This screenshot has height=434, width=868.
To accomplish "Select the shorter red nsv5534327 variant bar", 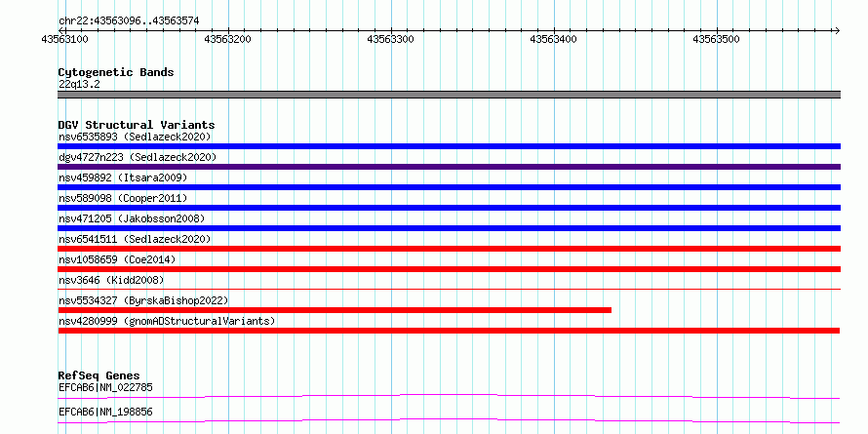I will tap(335, 310).
